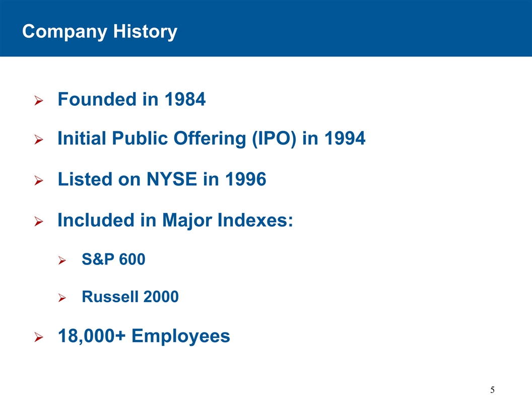Click the "Included in Major Indexes:" heading text
Viewport: 532px width, 411px height.
(175, 220)
